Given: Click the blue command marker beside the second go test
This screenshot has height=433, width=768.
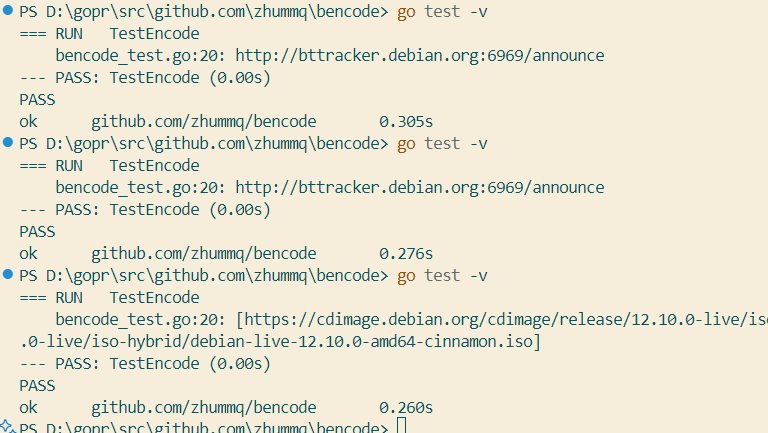Looking at the screenshot, I should point(8,144).
